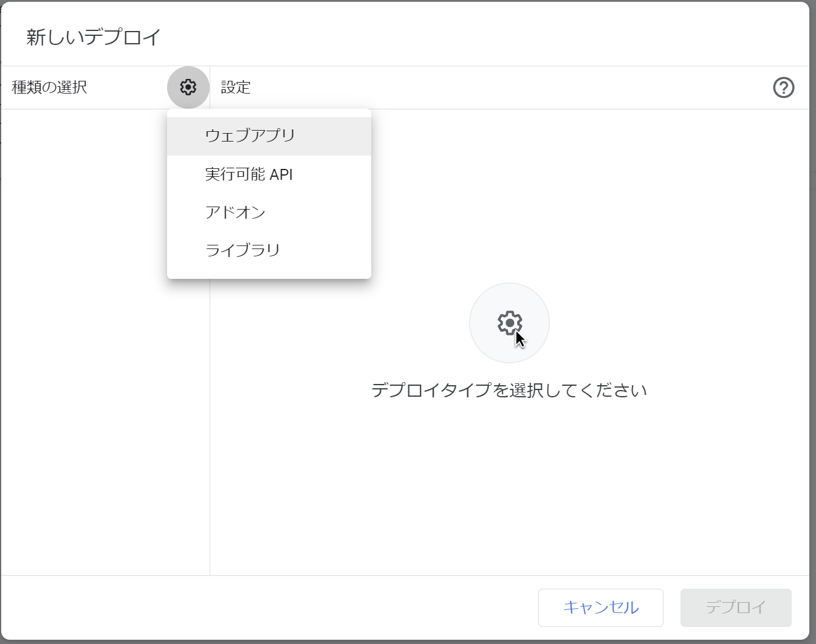816x644 pixels.
Task: Select アドオン in the type list
Action: pyautogui.click(x=236, y=212)
